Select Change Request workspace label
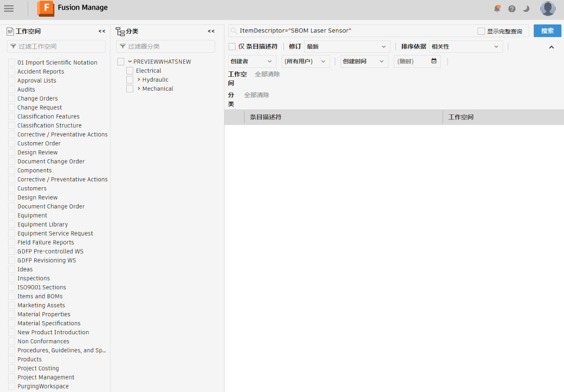This screenshot has height=392, width=564. 40,107
